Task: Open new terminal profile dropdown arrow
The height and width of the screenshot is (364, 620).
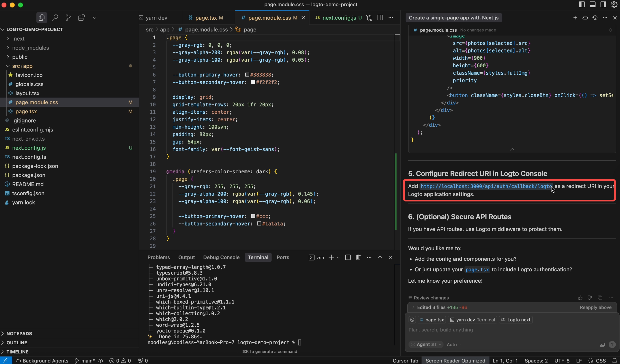Action: tap(338, 258)
